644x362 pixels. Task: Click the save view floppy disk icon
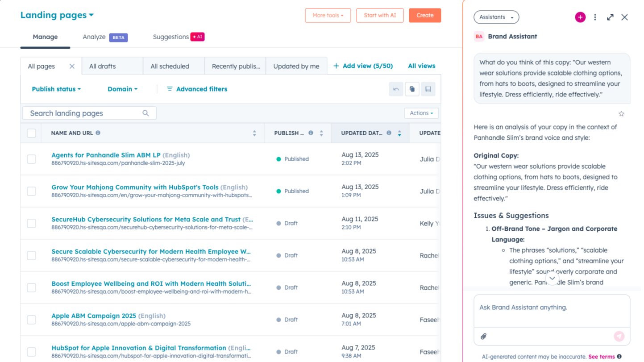[428, 89]
